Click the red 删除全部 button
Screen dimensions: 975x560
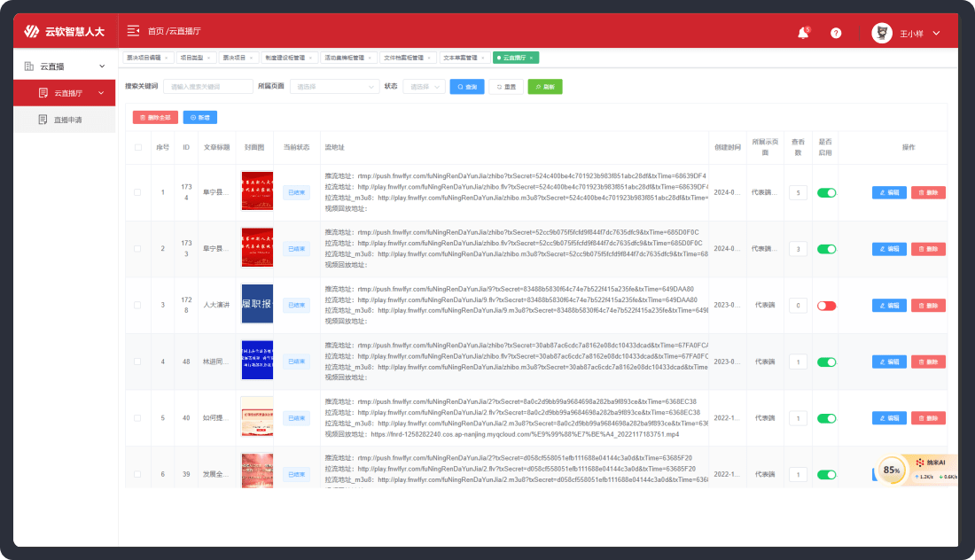click(x=155, y=117)
